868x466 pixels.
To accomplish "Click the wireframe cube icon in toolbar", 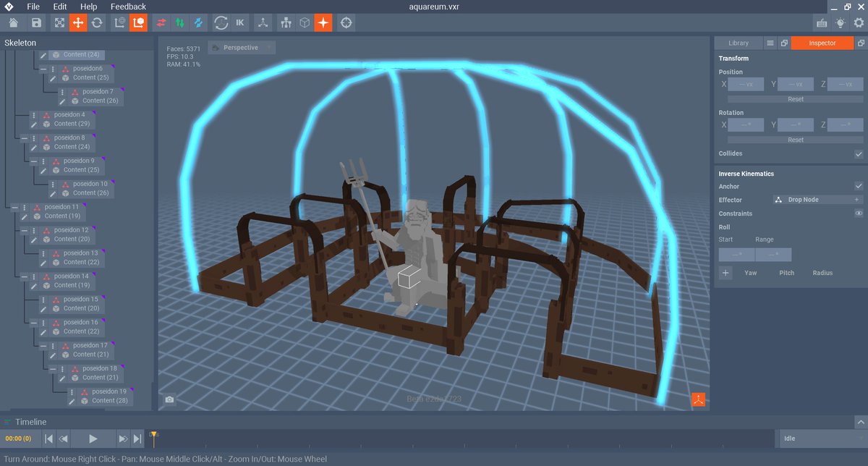I will click(305, 23).
